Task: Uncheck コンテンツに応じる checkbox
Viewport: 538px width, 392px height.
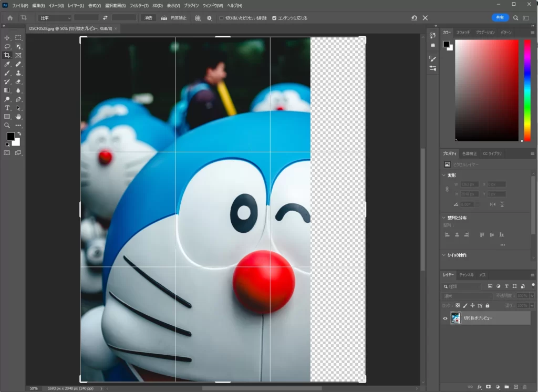Action: coord(274,18)
